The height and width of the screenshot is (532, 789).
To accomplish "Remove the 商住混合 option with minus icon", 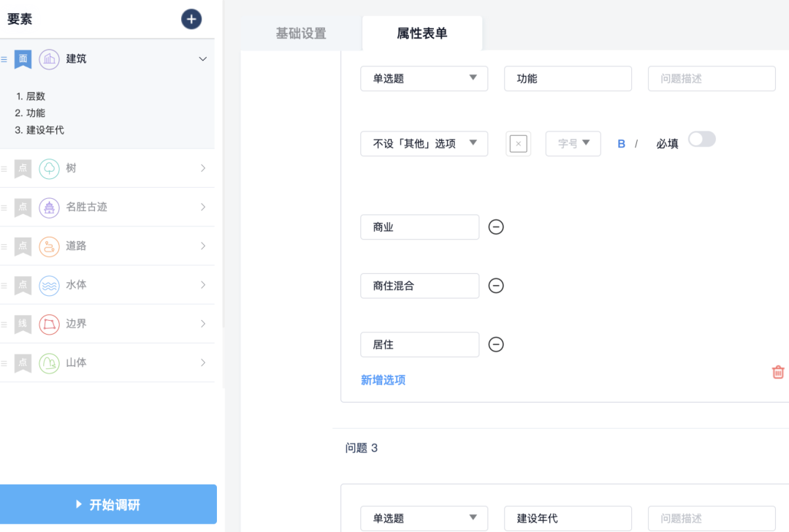I will coord(496,286).
